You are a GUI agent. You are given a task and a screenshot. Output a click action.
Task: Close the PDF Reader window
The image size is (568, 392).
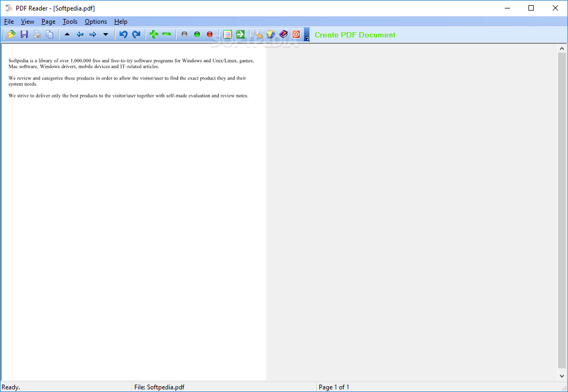(555, 8)
